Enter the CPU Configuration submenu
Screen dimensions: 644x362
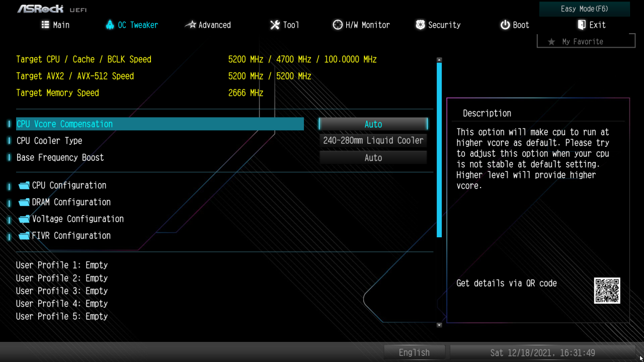coord(69,186)
